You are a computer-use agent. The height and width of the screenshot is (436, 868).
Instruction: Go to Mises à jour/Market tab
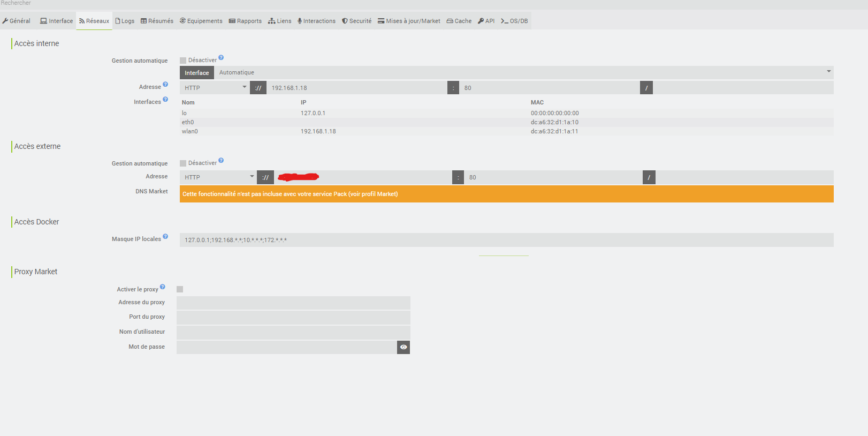(409, 21)
